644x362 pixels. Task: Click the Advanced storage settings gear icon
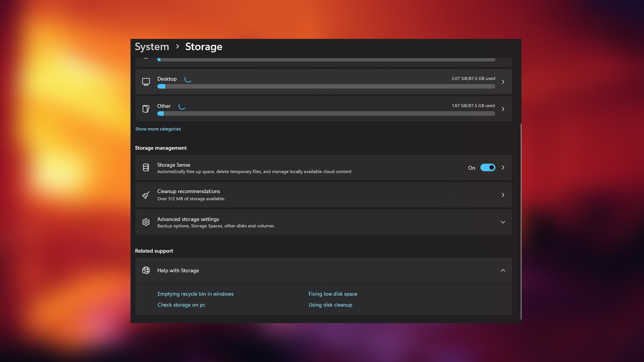pyautogui.click(x=146, y=222)
